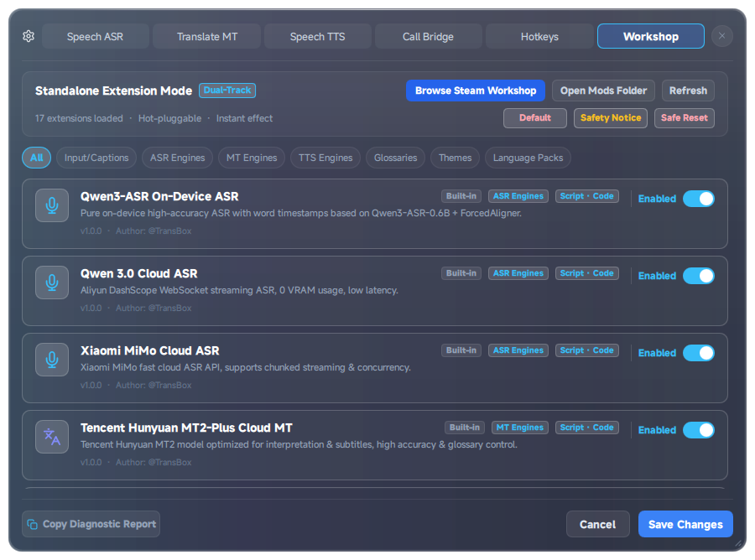The width and height of the screenshot is (755, 560).
Task: Click Browse Steam Workshop
Action: [x=476, y=91]
